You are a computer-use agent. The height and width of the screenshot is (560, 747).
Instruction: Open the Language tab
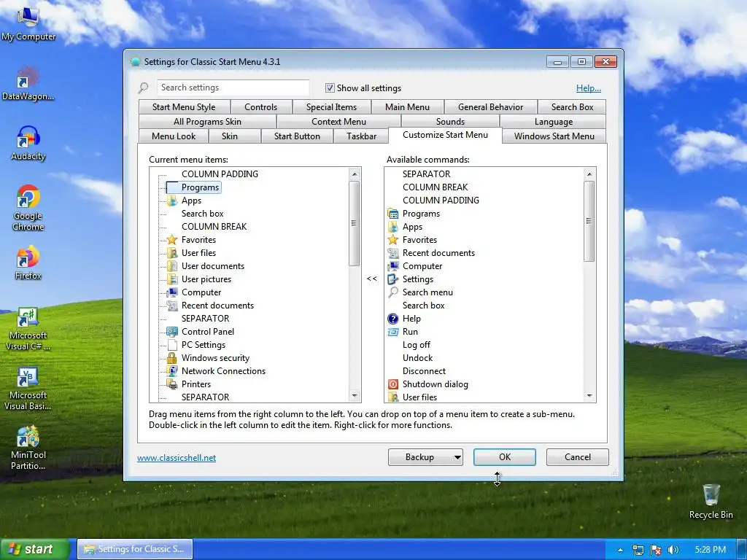coord(554,122)
